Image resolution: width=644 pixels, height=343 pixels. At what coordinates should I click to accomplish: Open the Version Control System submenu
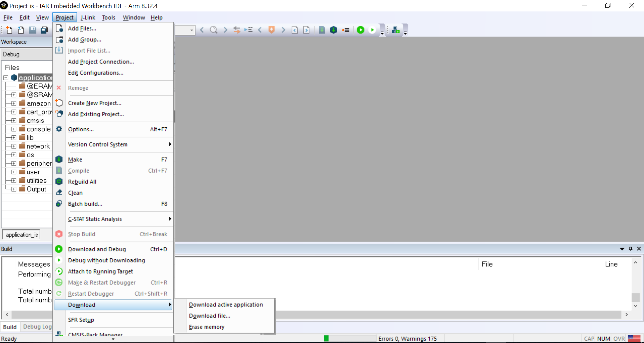[114, 144]
